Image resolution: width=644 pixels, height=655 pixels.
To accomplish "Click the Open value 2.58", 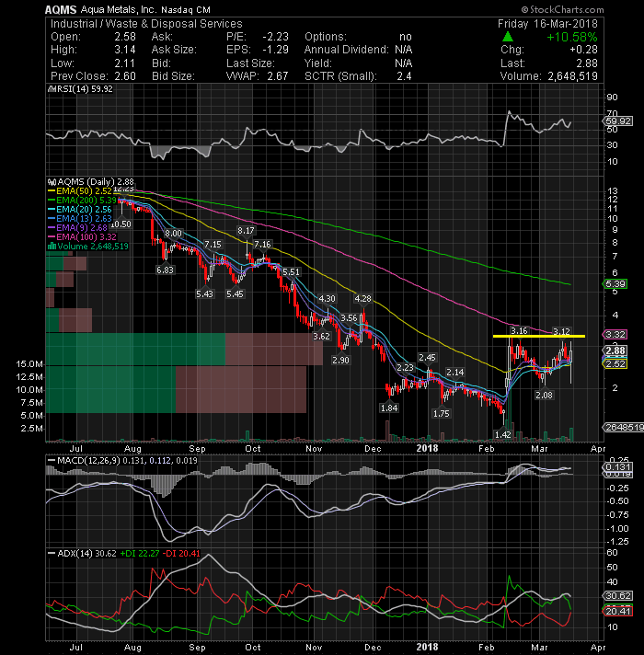I will (x=125, y=37).
